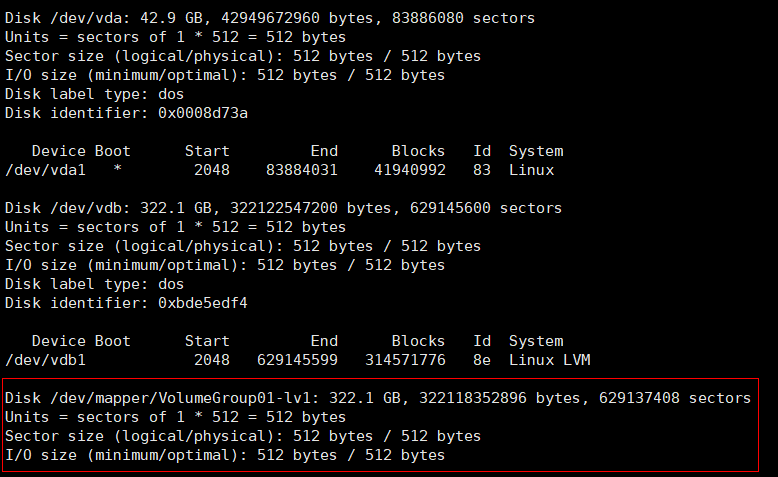Click the /dev/vdb1 device name
Viewport: 778px width, 477px height.
tap(45, 360)
